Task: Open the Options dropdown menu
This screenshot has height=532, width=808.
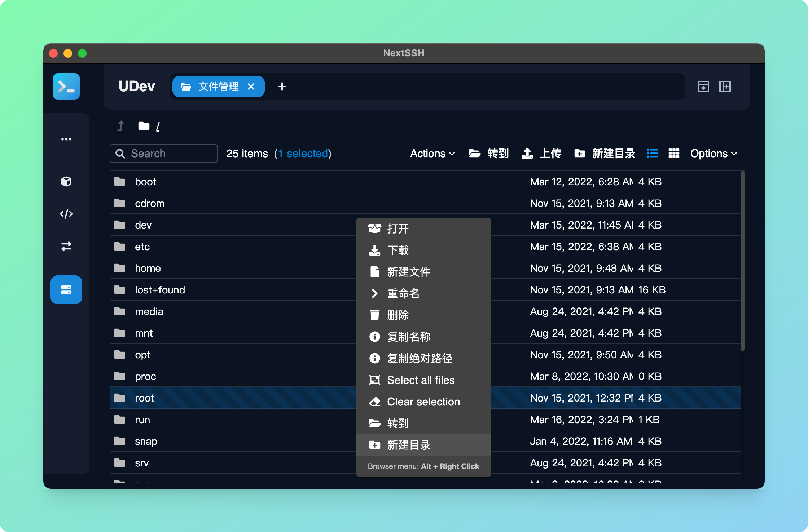Action: coord(713,154)
